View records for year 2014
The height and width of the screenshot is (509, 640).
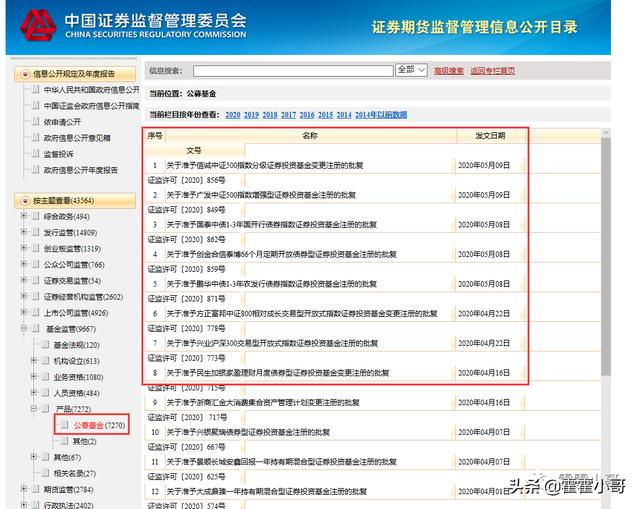pyautogui.click(x=344, y=115)
